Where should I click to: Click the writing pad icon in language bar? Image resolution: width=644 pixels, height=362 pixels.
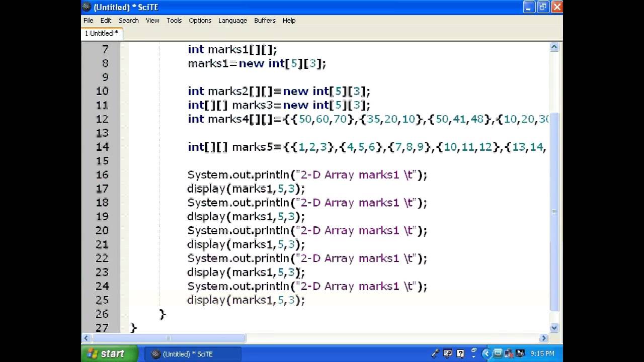pos(447,353)
